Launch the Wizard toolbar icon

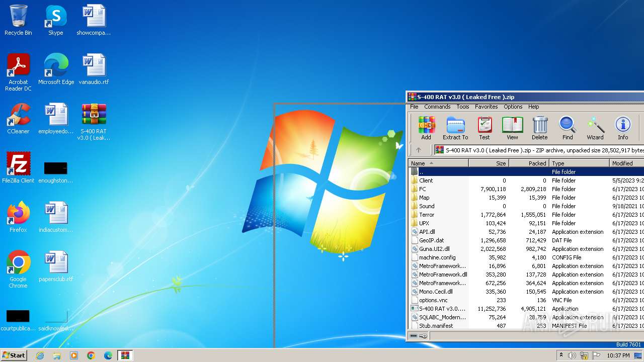tap(595, 128)
